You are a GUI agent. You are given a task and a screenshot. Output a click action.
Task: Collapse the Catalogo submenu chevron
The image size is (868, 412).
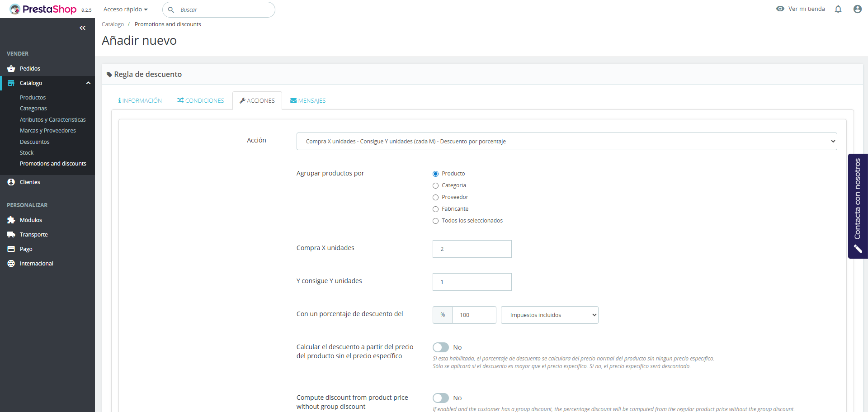[89, 83]
